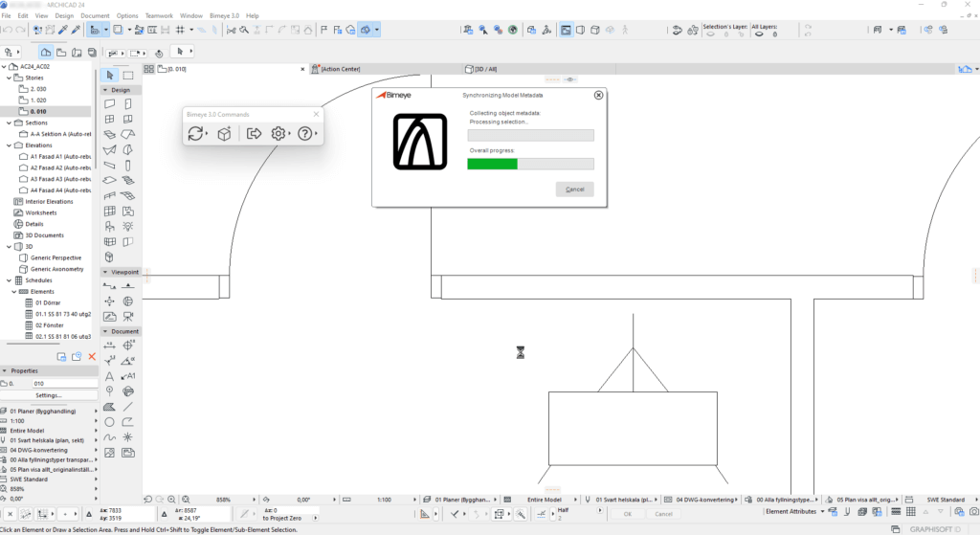Switch to the Action Center tab
980x535 pixels.
pos(346,69)
